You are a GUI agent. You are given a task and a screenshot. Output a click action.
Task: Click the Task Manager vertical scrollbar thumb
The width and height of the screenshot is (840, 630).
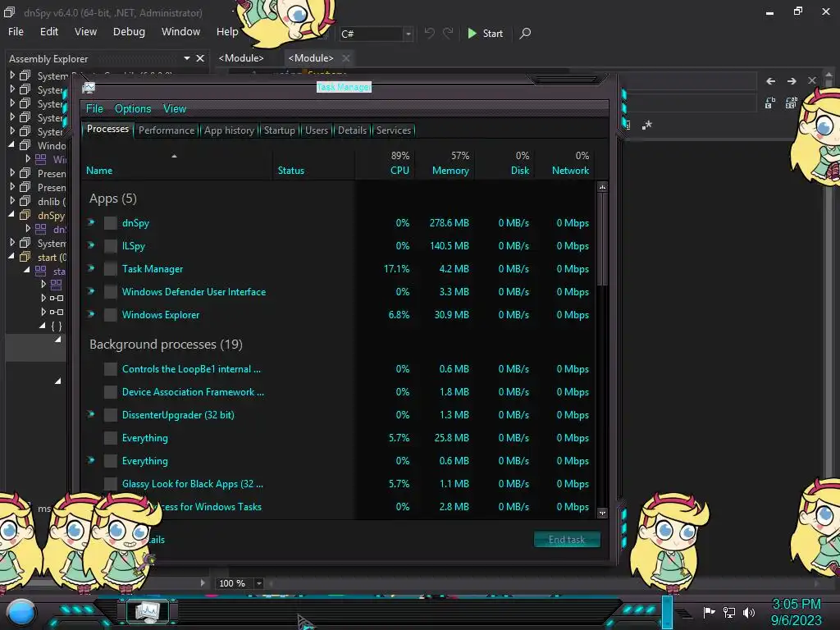[603, 239]
